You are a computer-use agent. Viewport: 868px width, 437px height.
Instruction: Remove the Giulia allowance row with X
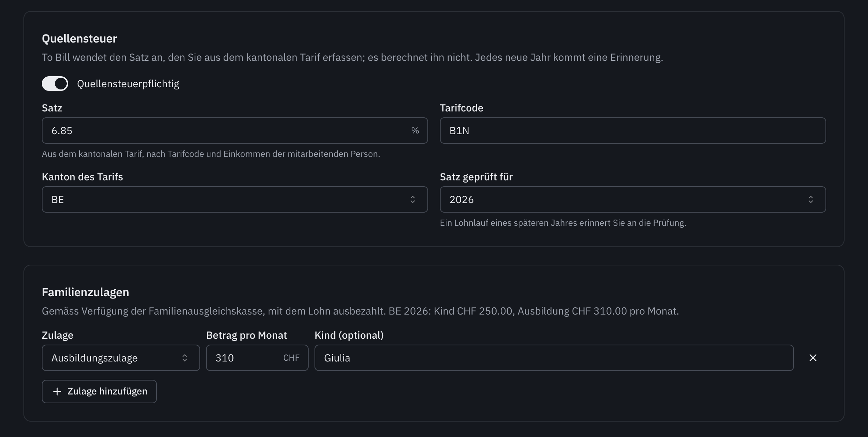(x=813, y=358)
